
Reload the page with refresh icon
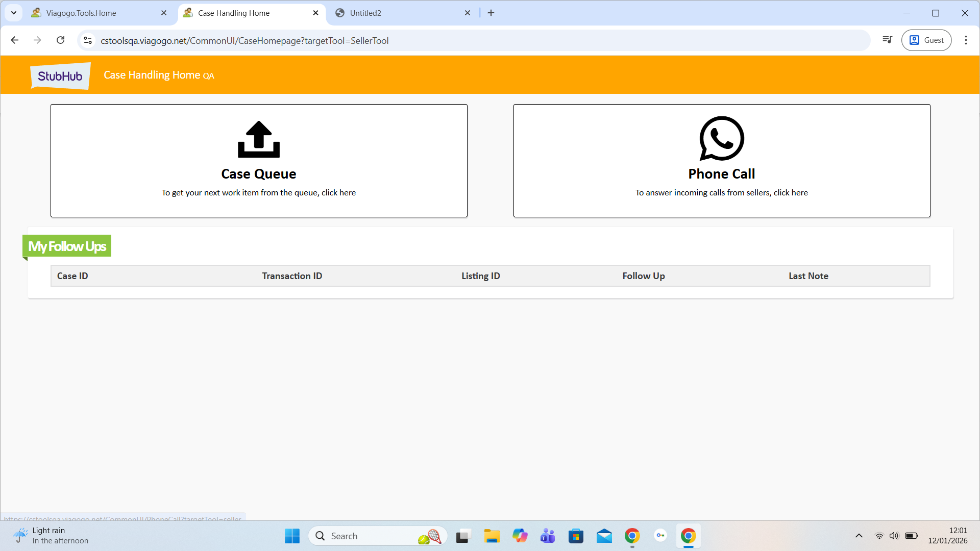60,40
